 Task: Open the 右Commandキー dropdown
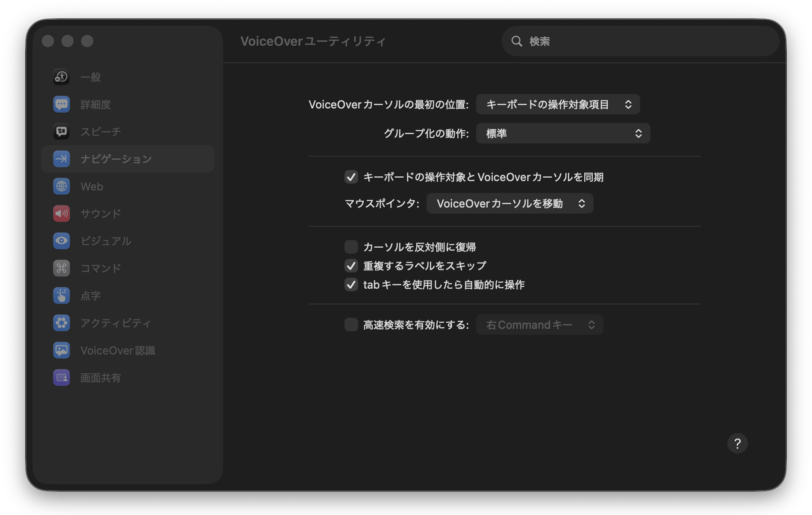[x=539, y=325]
